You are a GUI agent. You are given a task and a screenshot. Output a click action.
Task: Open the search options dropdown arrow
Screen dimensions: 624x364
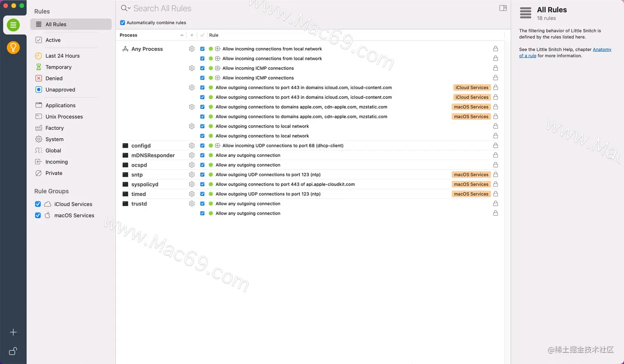129,8
